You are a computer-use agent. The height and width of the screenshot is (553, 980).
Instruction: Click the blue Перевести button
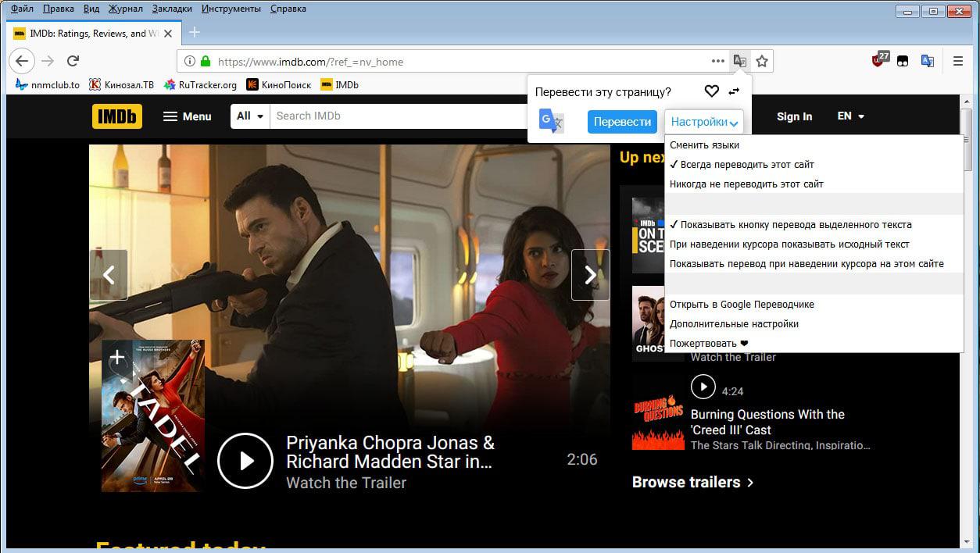622,122
